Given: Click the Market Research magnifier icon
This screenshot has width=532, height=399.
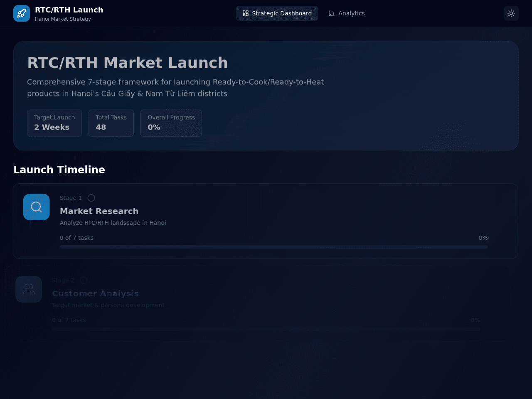Looking at the screenshot, I should [x=37, y=207].
